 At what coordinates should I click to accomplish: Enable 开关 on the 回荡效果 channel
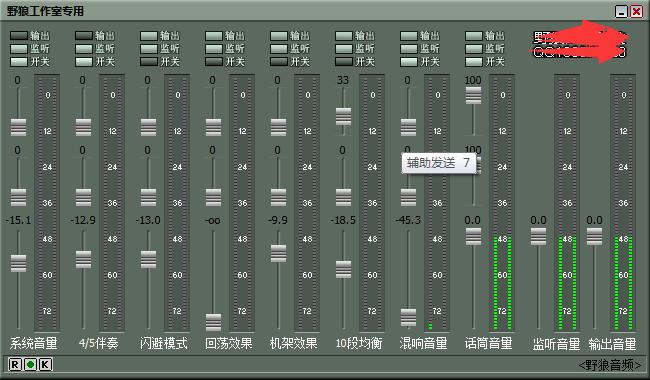coord(214,62)
